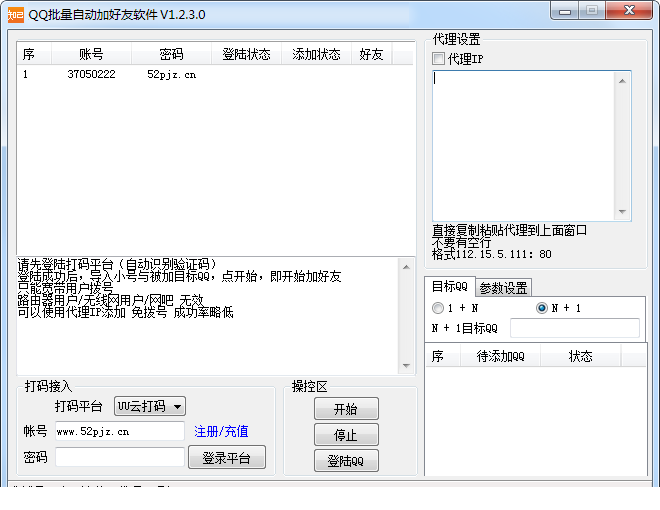The image size is (660, 510).
Task: Open the 注册/充值 link
Action: [x=221, y=431]
